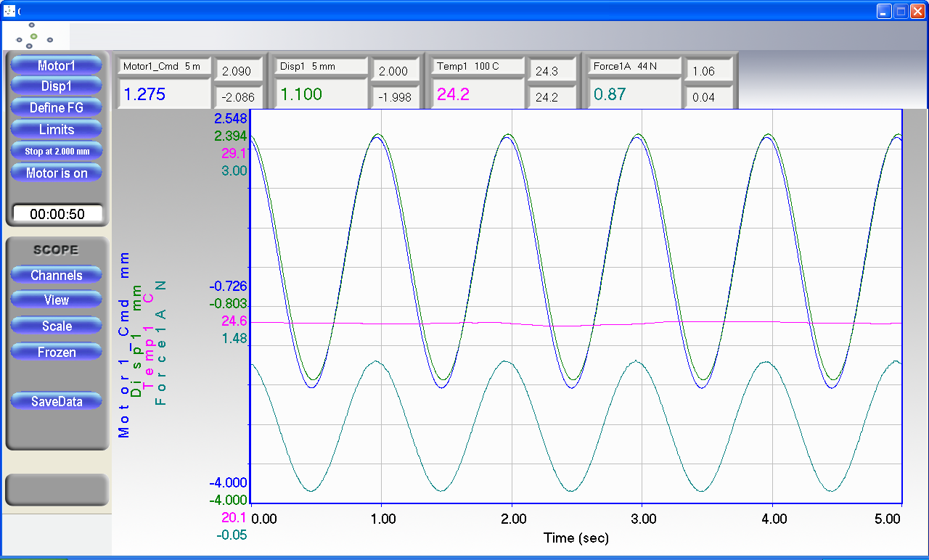Open the Define FG dialog
Screen dimensions: 929x560
pos(57,108)
